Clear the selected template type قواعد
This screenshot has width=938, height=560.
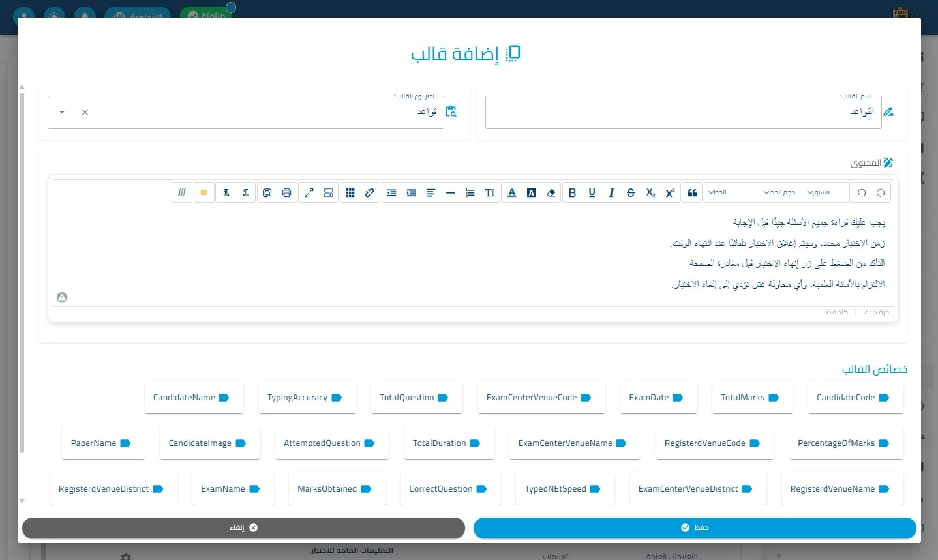[x=85, y=113]
